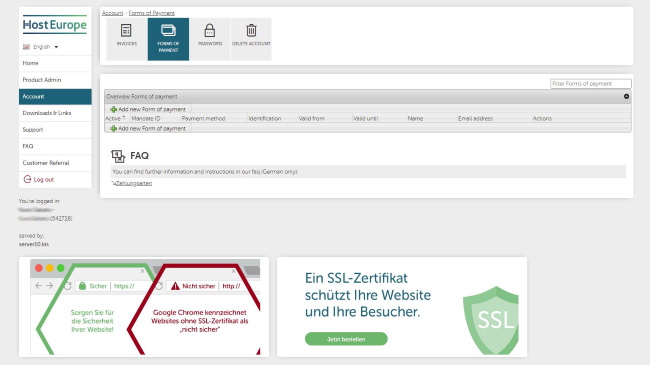Click the FAQ section icon
Viewport: 650px width, 365px height.
118,156
